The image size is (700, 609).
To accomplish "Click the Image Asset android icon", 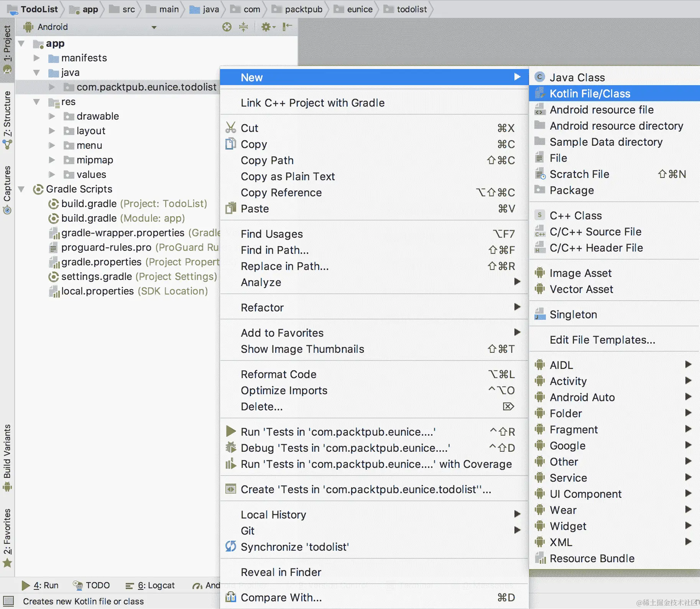I will tap(540, 273).
